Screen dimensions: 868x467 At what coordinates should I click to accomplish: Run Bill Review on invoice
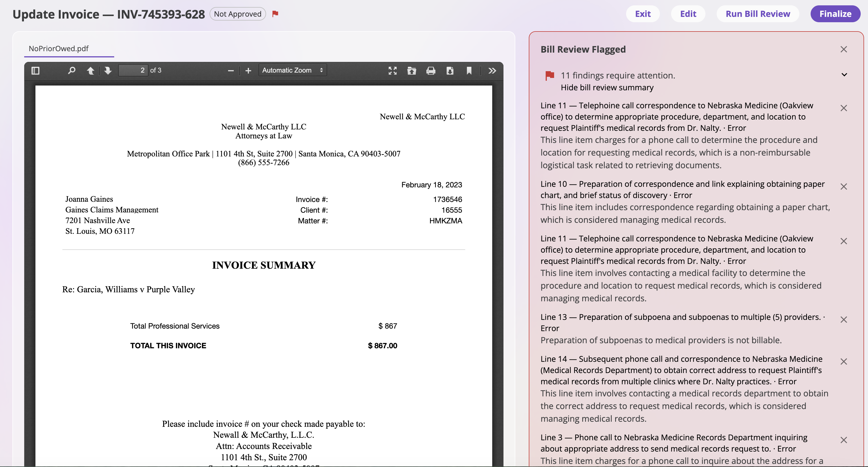coord(757,14)
